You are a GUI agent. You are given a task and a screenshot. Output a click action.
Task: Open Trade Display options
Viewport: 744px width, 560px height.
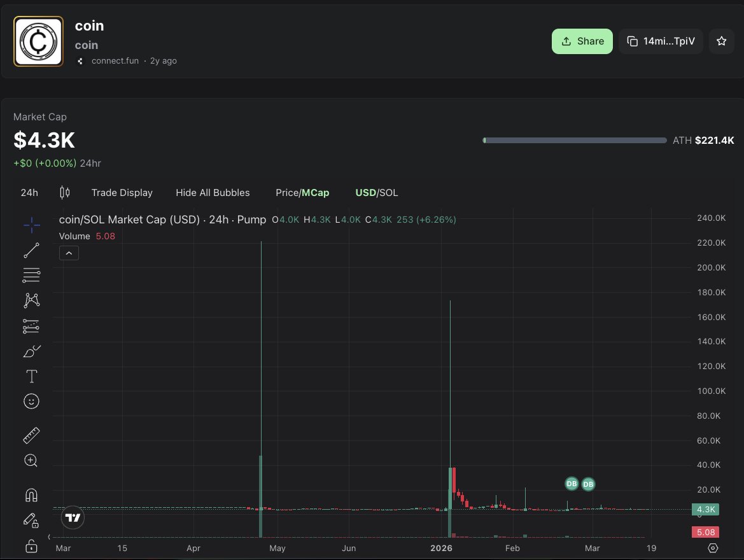(122, 193)
